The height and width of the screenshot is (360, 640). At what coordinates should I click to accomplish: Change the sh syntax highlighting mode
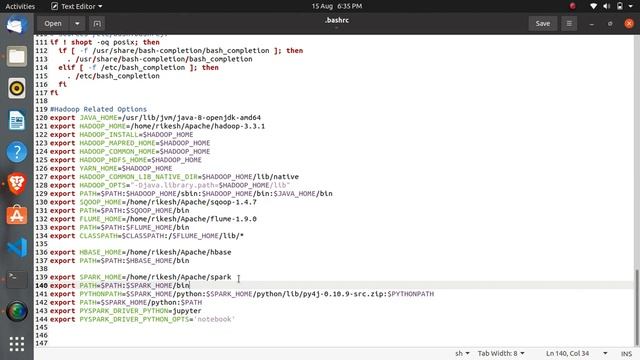462,353
